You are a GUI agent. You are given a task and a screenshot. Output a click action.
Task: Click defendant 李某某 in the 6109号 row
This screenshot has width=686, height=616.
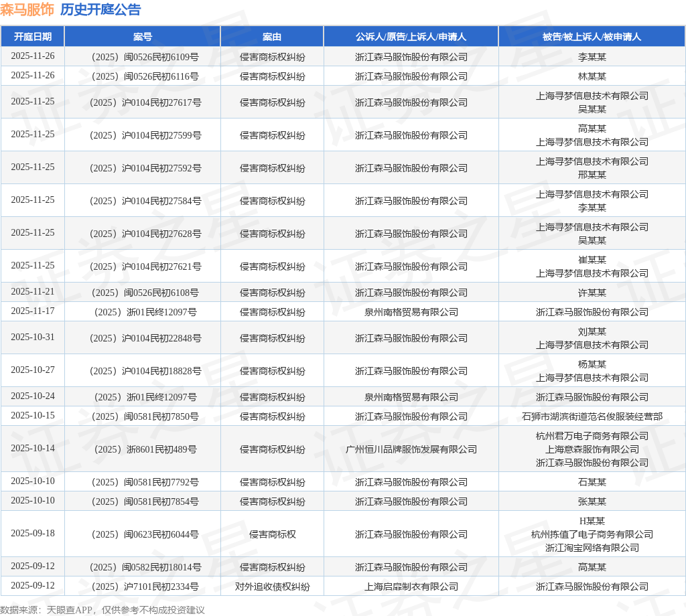click(x=592, y=57)
